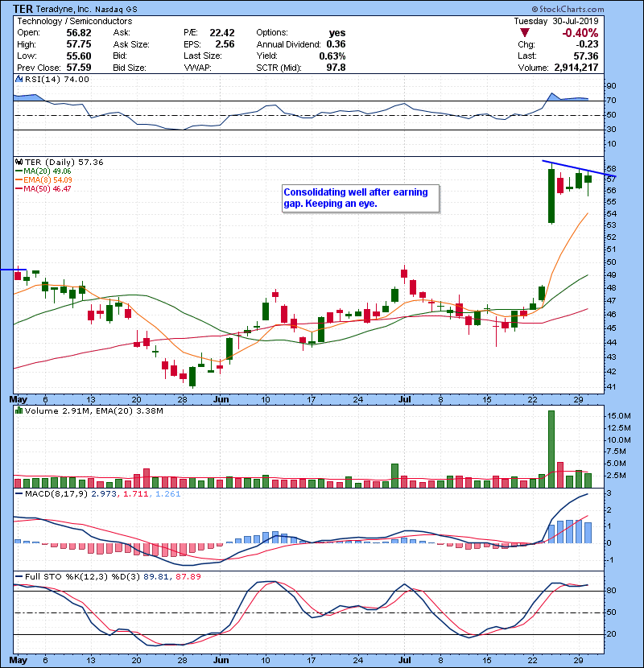This screenshot has width=644, height=668.
Task: Click the large green earnings gap candle
Action: (x=551, y=196)
